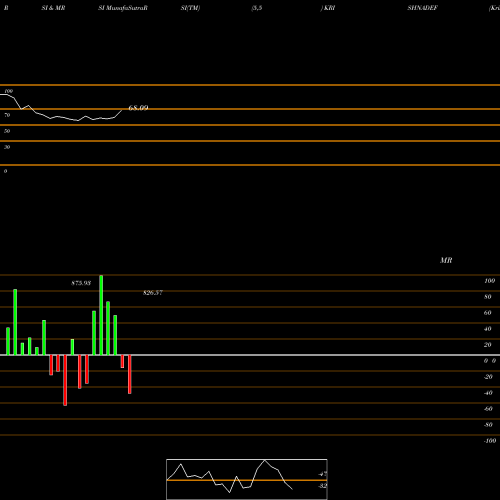Click the 875.93 value label
Viewport: 500px width, 500px height.
pyautogui.click(x=81, y=283)
